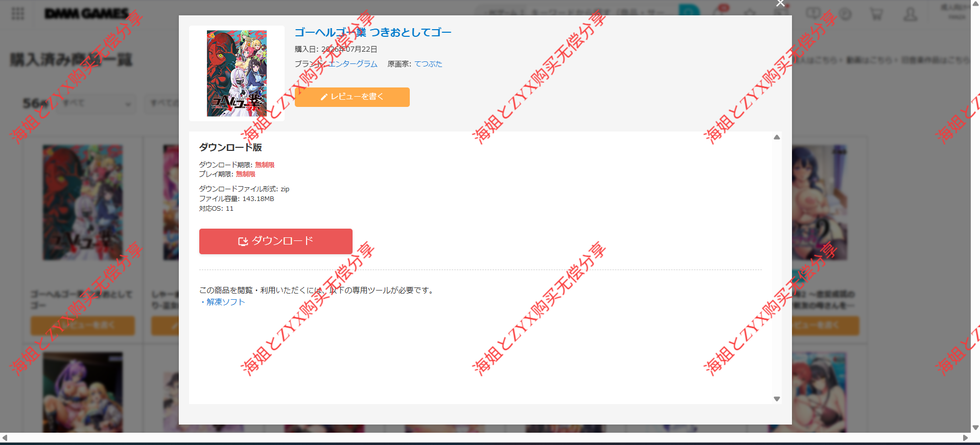Screen dimensions: 980x445
Task: Click the dialog's scroll-up arrow
Action: (x=777, y=137)
